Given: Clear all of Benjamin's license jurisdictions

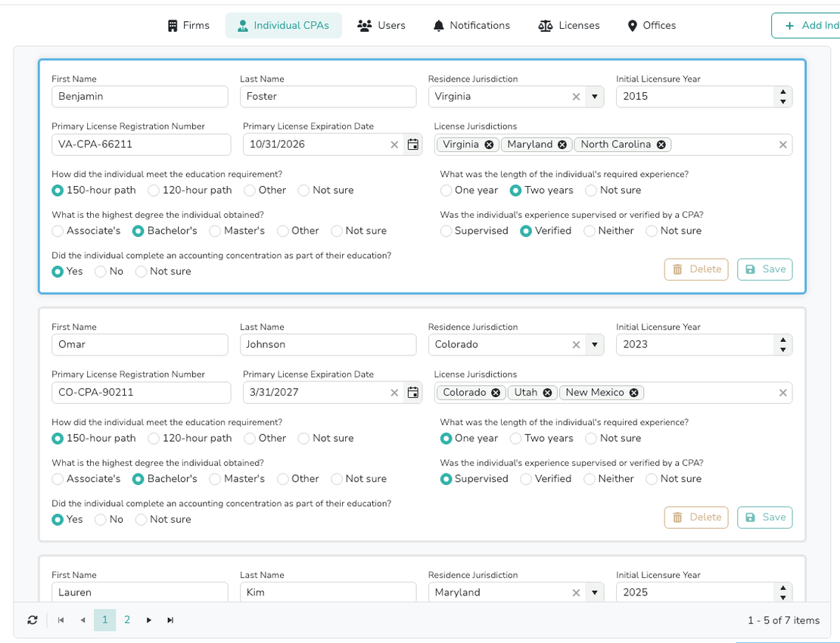Looking at the screenshot, I should click(x=782, y=144).
